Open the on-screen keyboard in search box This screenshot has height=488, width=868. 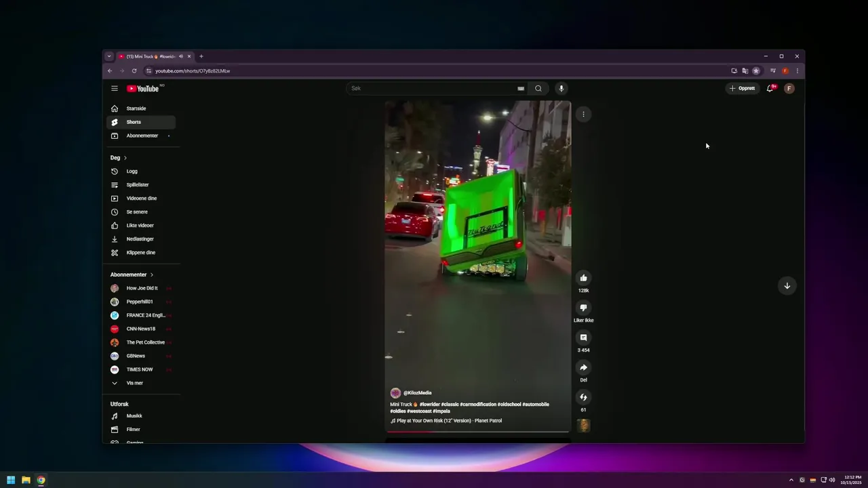(521, 88)
